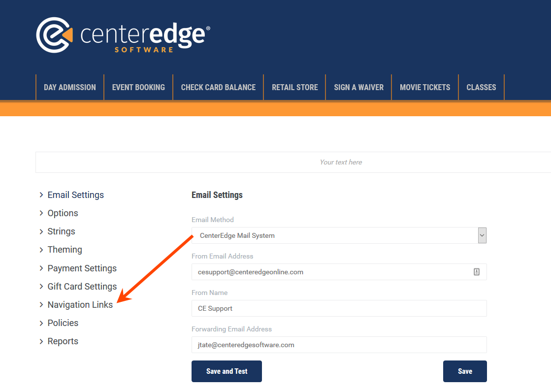Click the From Name input field
This screenshot has width=551, height=392.
pyautogui.click(x=339, y=308)
